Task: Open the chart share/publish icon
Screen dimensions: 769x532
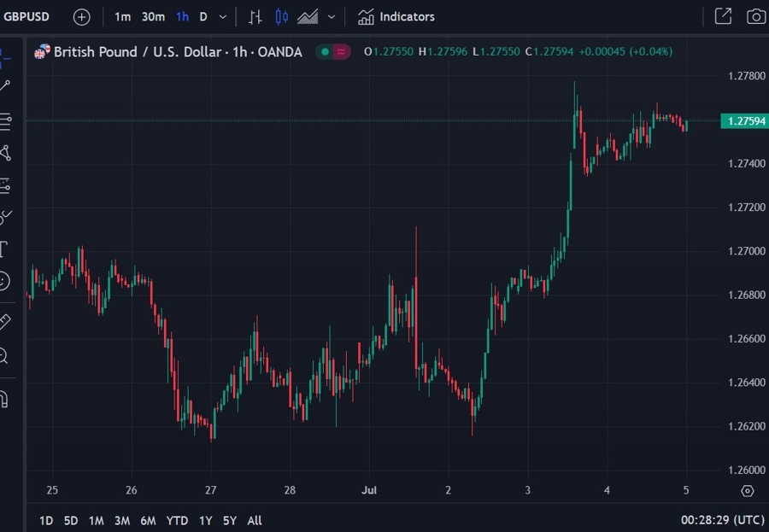Action: 722,16
